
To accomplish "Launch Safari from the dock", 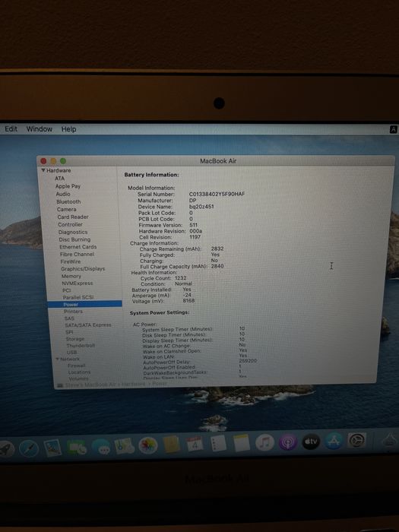I will pyautogui.click(x=29, y=448).
